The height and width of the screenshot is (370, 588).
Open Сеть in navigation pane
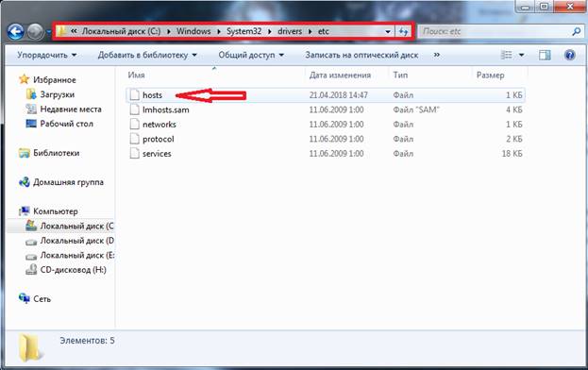42,299
